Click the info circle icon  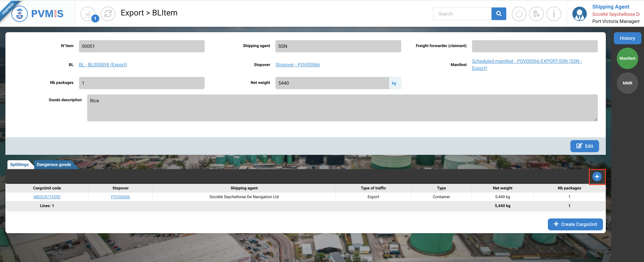point(554,14)
